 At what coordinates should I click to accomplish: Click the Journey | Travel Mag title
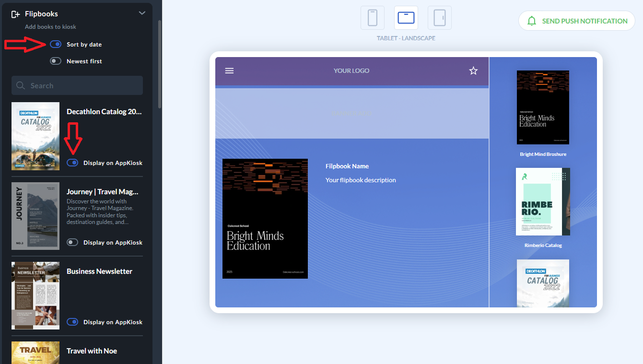(x=102, y=191)
